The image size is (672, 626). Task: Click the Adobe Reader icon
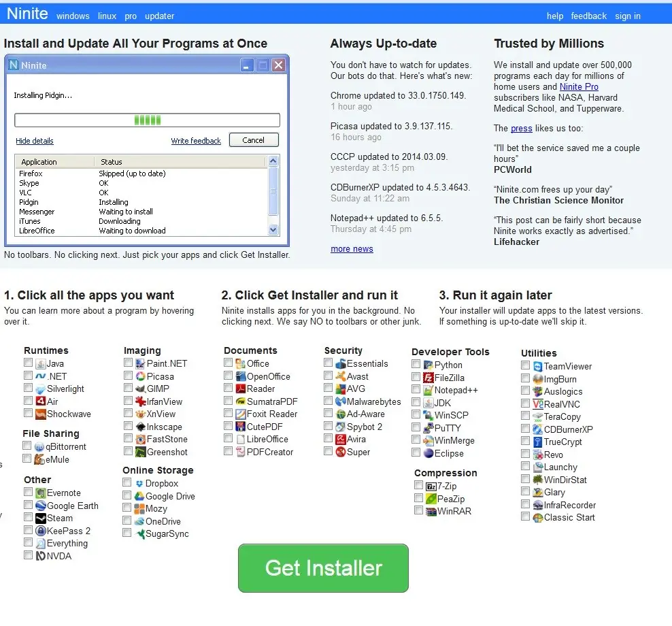(240, 389)
